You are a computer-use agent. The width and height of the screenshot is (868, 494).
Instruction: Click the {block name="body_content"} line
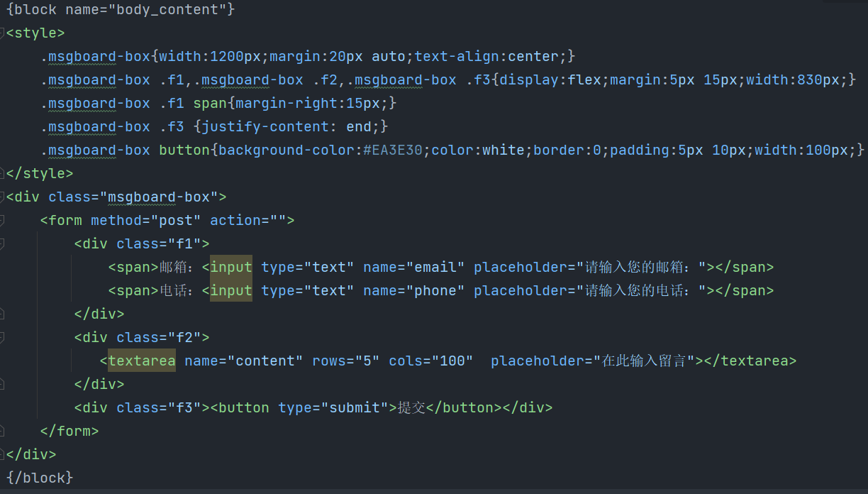tap(120, 9)
